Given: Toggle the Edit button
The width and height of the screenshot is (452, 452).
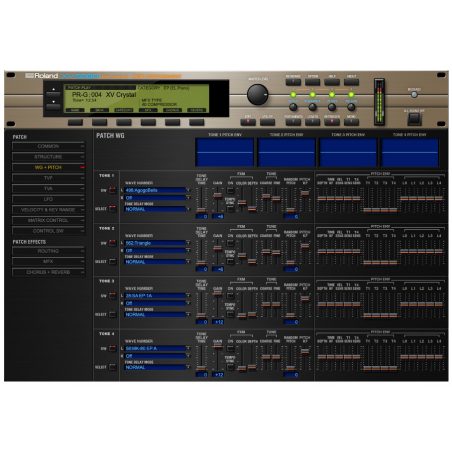Looking at the screenshot, I should (x=248, y=122).
